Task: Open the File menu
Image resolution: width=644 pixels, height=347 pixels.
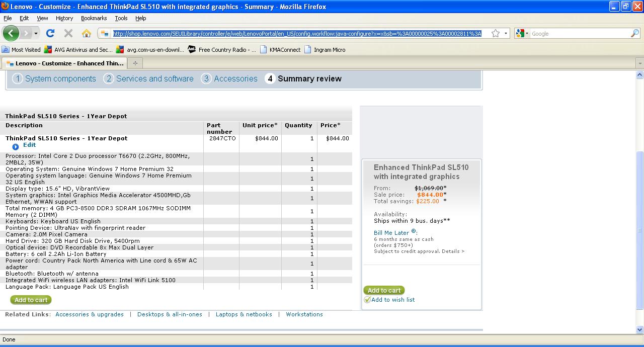Action: 8,18
